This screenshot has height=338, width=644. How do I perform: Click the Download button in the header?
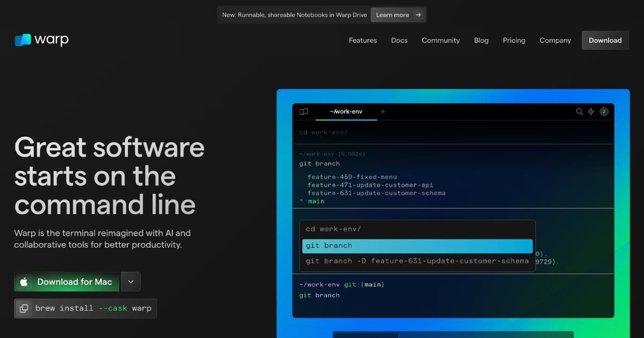coord(605,40)
